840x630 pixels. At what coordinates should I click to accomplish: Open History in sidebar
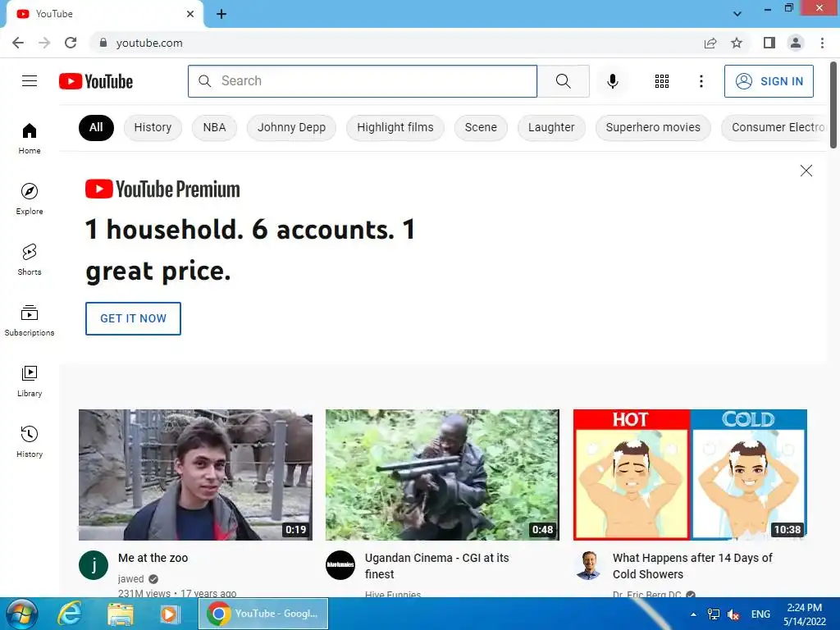30,442
